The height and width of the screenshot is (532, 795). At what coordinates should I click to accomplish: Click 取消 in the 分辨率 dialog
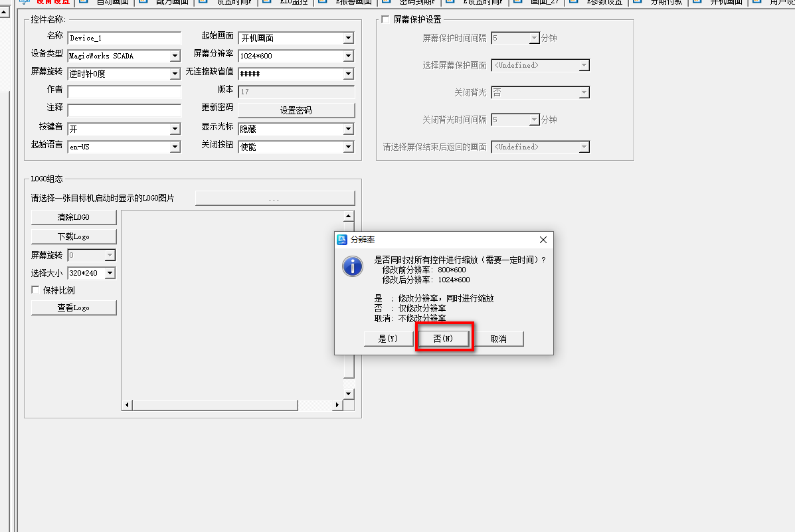tap(499, 338)
